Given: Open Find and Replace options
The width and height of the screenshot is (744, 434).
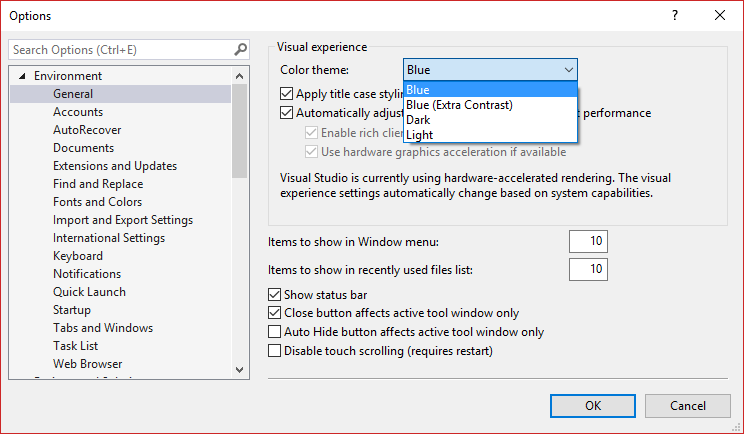Looking at the screenshot, I should (x=98, y=184).
